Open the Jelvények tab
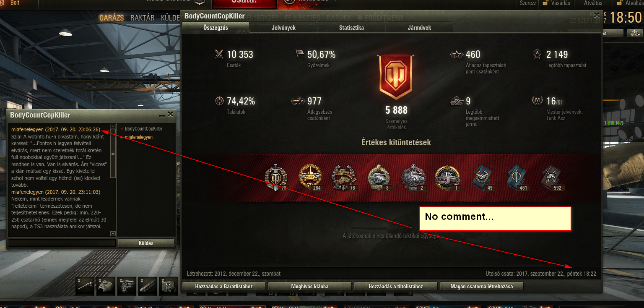The image size is (644, 308). click(x=283, y=28)
